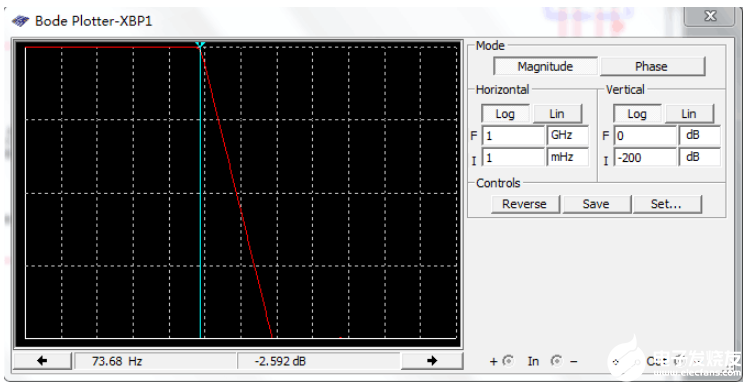Click the Vertical I value field showing -200
The height and width of the screenshot is (388, 752).
(645, 157)
